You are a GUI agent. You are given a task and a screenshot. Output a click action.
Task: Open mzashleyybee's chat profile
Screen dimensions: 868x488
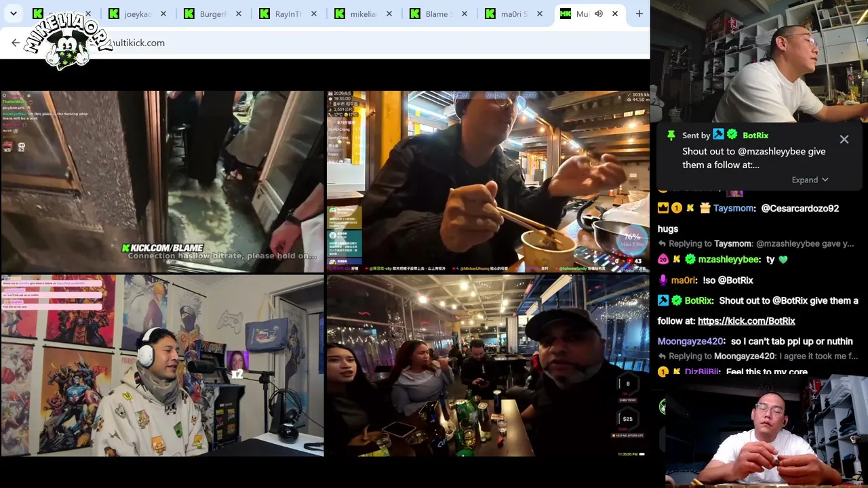tap(729, 259)
